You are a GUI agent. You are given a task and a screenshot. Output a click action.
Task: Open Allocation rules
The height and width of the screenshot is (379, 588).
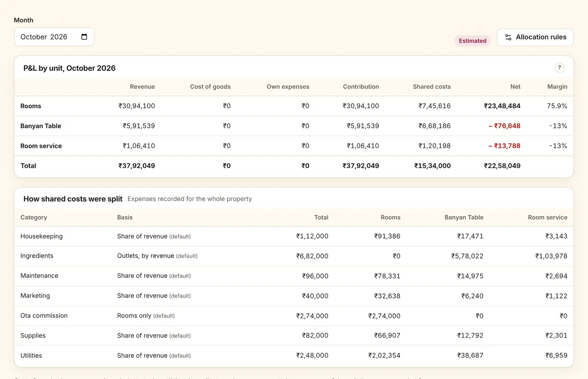click(x=535, y=37)
